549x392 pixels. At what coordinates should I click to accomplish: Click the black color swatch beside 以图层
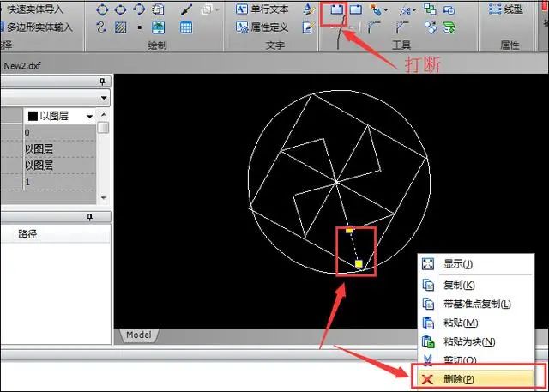click(x=33, y=116)
